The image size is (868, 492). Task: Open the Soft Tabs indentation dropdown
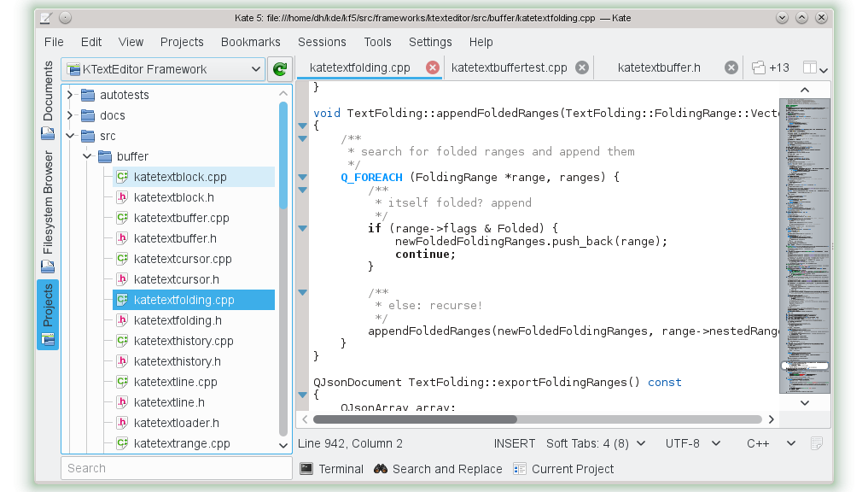pyautogui.click(x=595, y=443)
